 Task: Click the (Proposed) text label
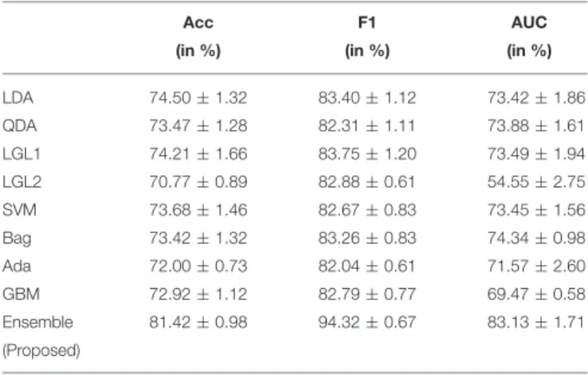point(41,350)
